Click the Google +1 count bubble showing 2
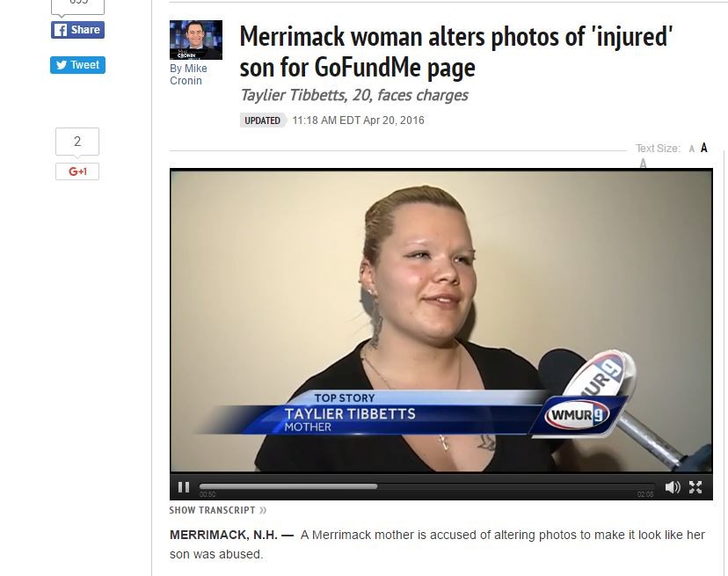The width and height of the screenshot is (728, 576). tap(77, 142)
